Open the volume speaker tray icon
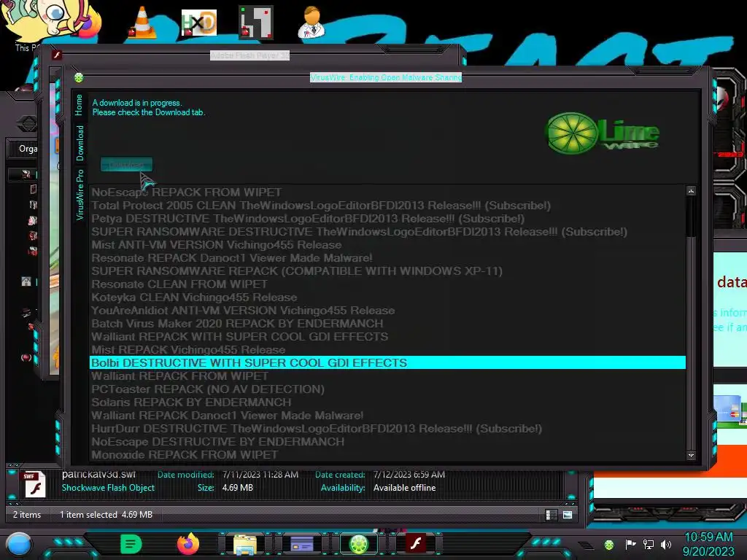The height and width of the screenshot is (560, 747). 666,544
